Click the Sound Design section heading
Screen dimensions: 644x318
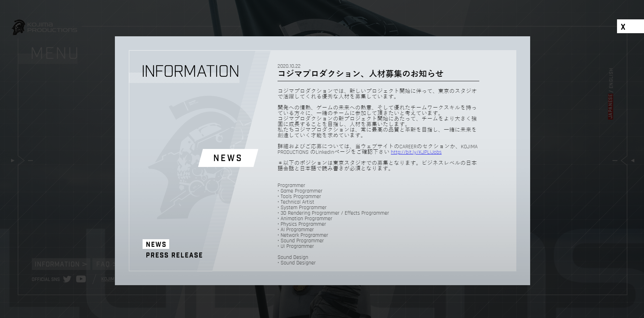(293, 257)
